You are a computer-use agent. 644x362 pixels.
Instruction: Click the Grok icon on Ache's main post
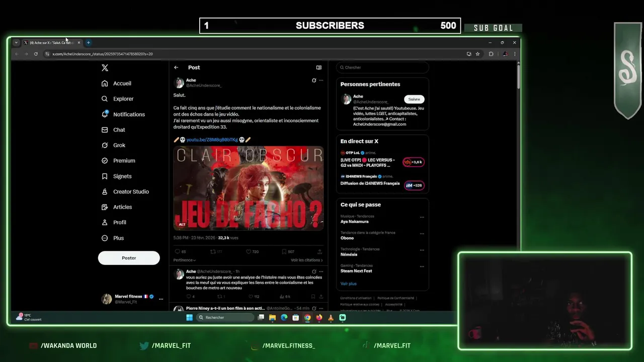click(314, 80)
